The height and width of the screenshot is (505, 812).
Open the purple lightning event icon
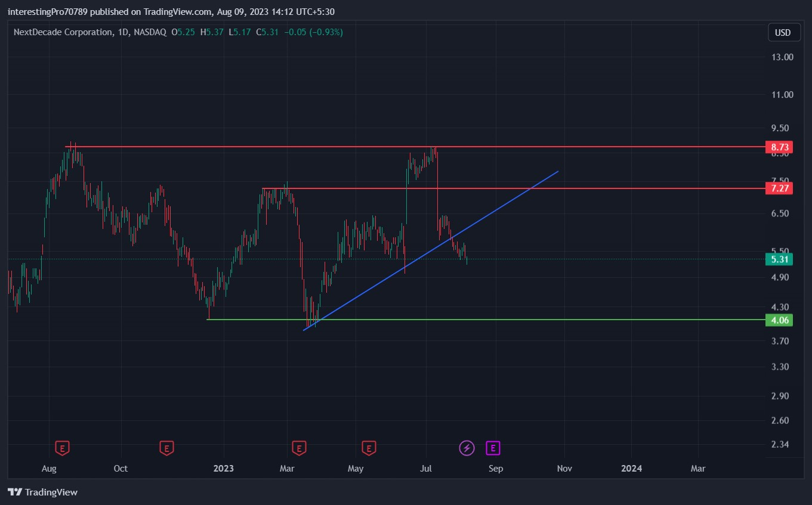pyautogui.click(x=467, y=447)
